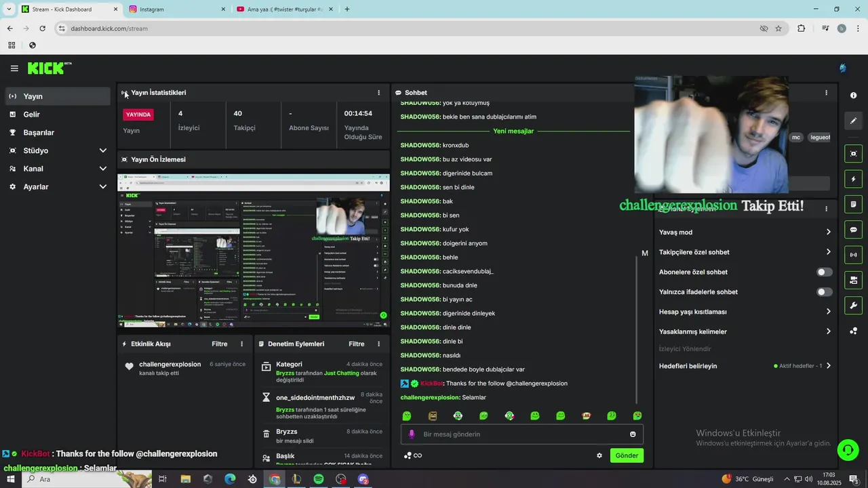
Task: Open Windows Start menu
Action: [10, 479]
